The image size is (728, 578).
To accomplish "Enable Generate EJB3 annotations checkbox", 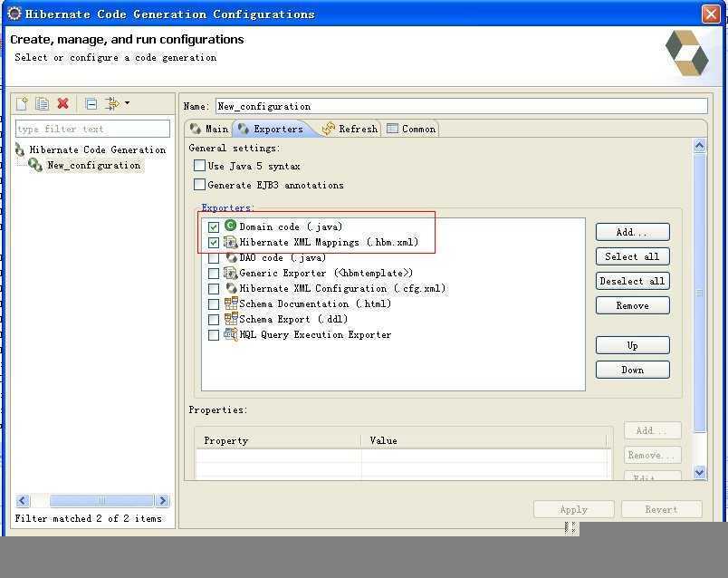I will click(199, 185).
